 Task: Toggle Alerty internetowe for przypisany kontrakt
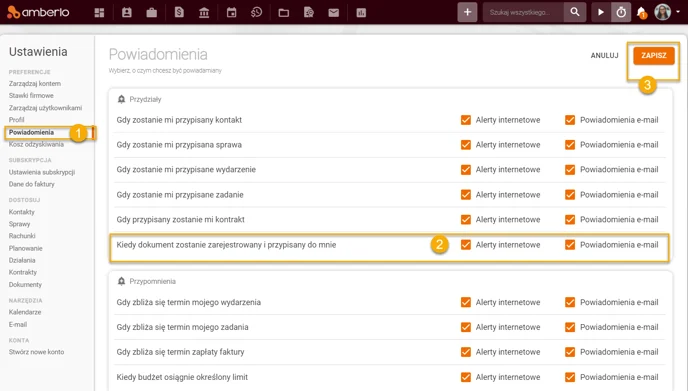[x=466, y=219]
